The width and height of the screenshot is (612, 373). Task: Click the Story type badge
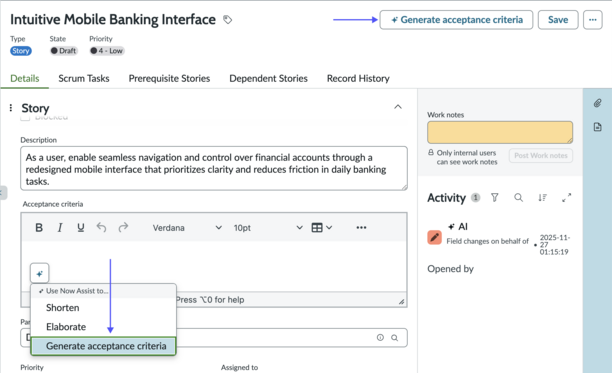click(21, 51)
